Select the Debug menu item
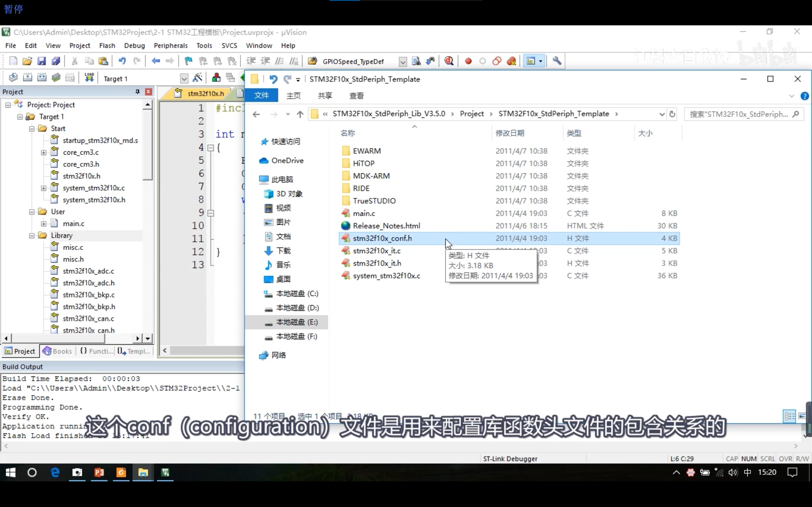This screenshot has width=812, height=507. point(134,45)
